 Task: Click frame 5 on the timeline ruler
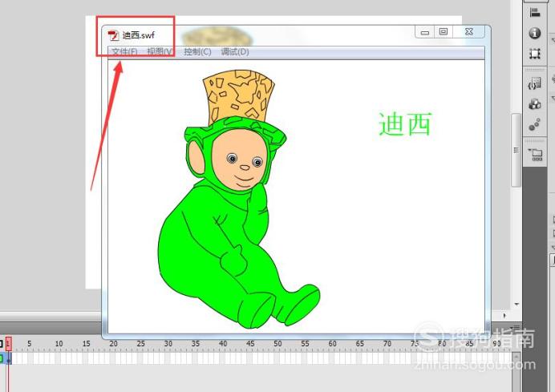pyautogui.click(x=30, y=344)
